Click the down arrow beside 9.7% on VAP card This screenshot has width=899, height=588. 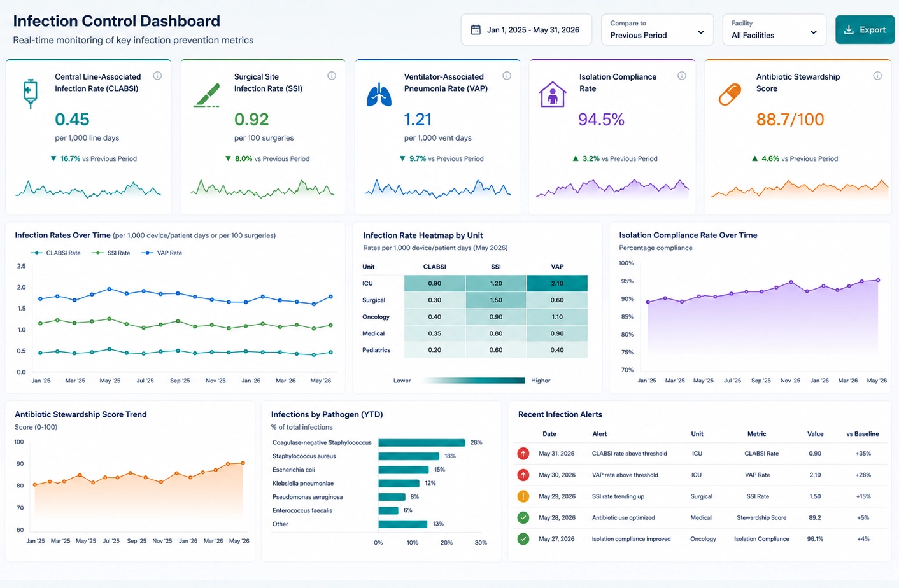pos(402,158)
